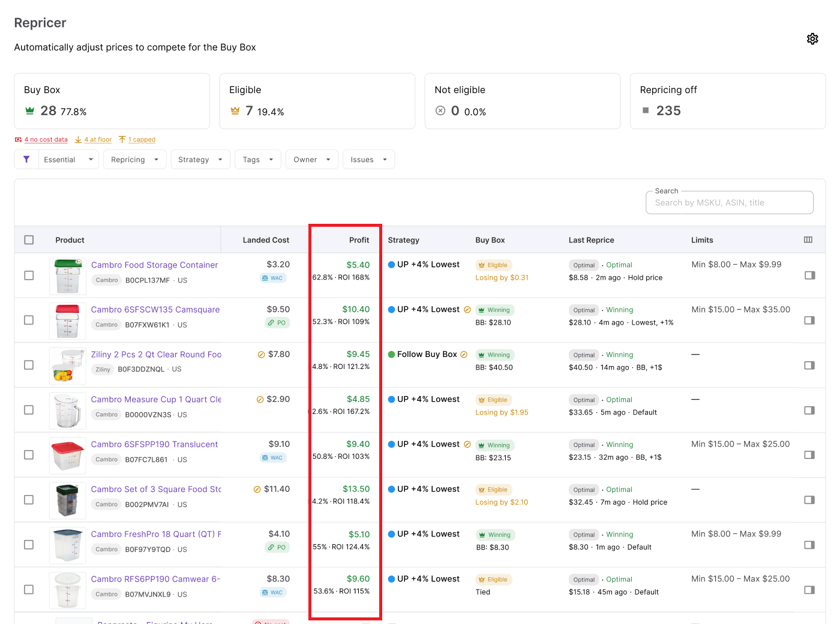Open side panel for Ziliny 2 Pcs row

809,365
